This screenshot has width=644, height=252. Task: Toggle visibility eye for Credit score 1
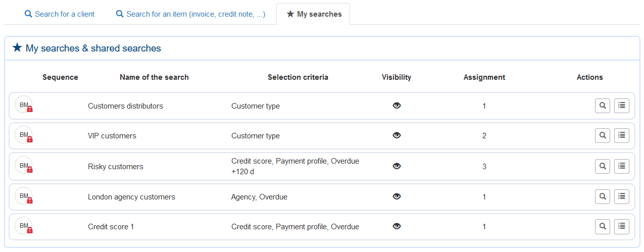397,227
